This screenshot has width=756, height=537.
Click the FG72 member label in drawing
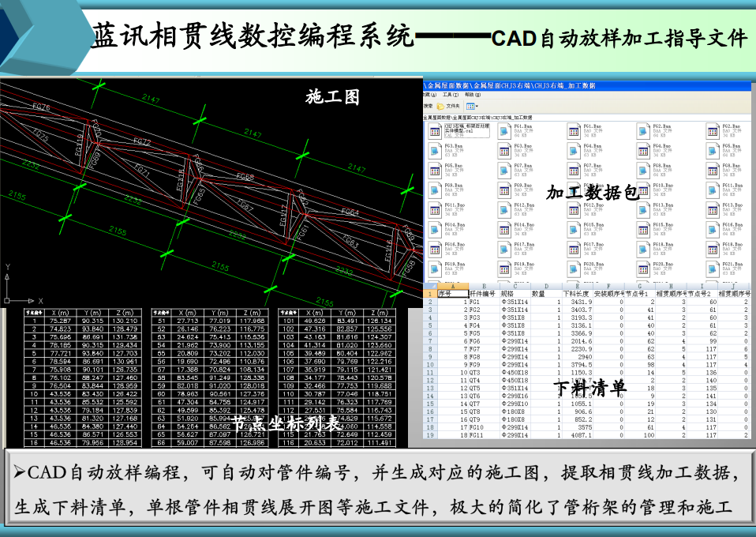(x=142, y=142)
